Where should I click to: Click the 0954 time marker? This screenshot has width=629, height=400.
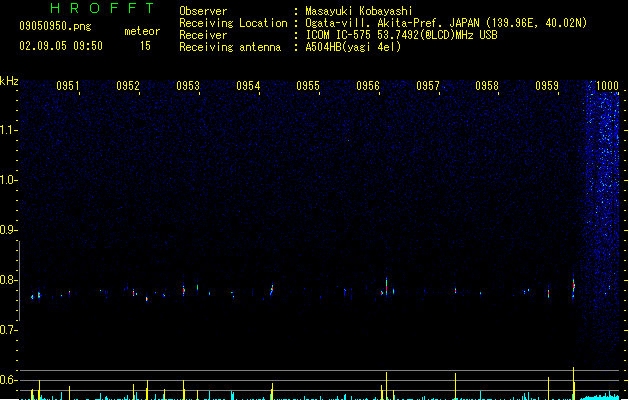248,86
